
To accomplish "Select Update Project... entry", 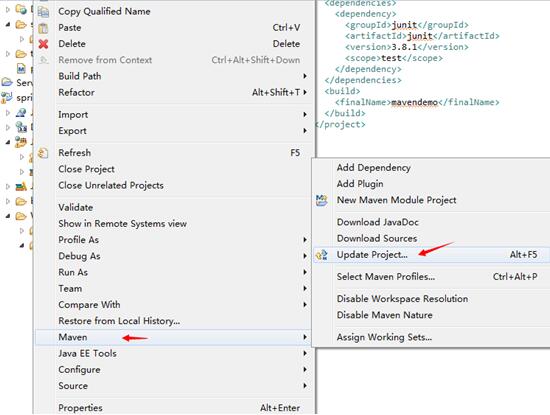I will [431, 255].
